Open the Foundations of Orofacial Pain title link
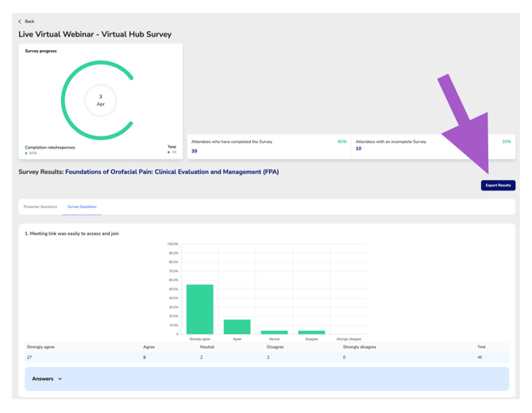This screenshot has height=413, width=532. click(x=172, y=172)
